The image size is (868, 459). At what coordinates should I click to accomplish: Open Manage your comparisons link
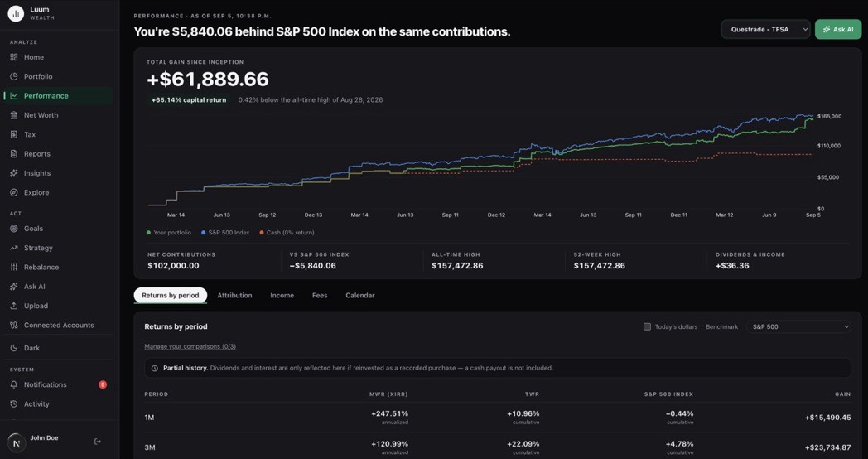pos(190,346)
